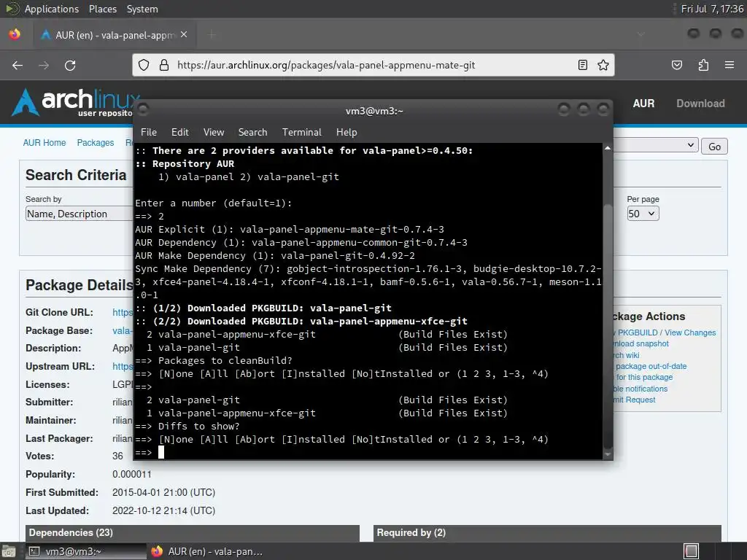Screen dimensions: 747x560
Task: Click the terminal window menu button left of title
Action: click(x=143, y=110)
